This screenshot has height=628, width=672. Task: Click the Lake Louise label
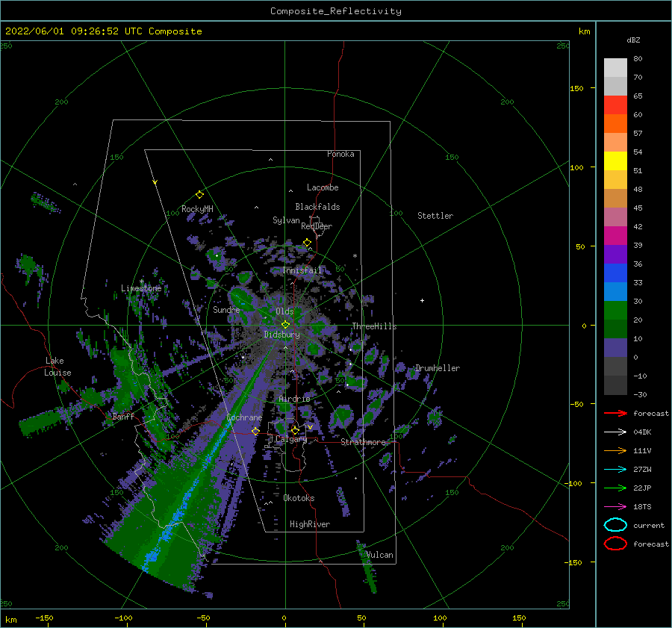click(57, 367)
